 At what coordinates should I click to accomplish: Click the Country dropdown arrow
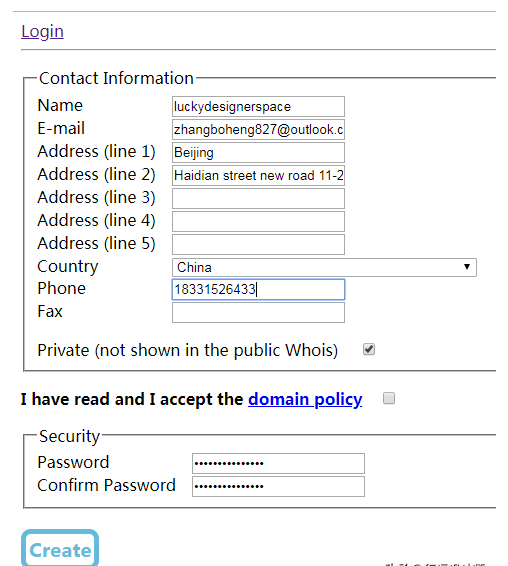[467, 267]
